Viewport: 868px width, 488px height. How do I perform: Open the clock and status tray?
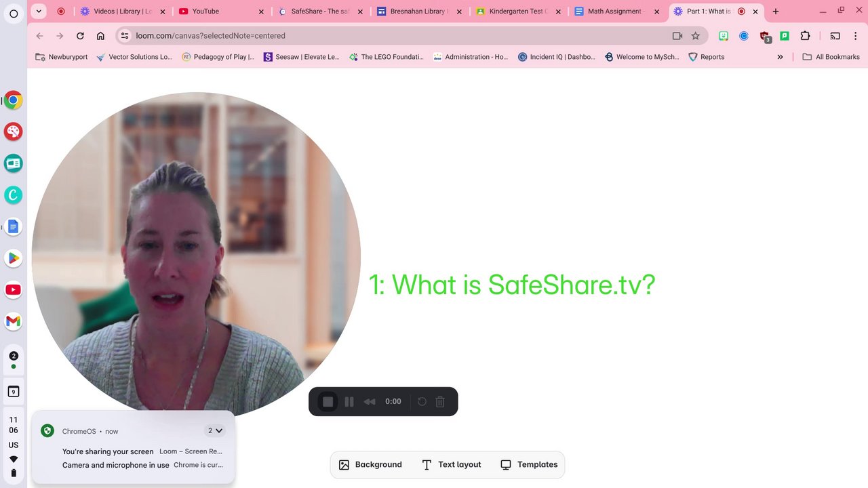tap(13, 446)
